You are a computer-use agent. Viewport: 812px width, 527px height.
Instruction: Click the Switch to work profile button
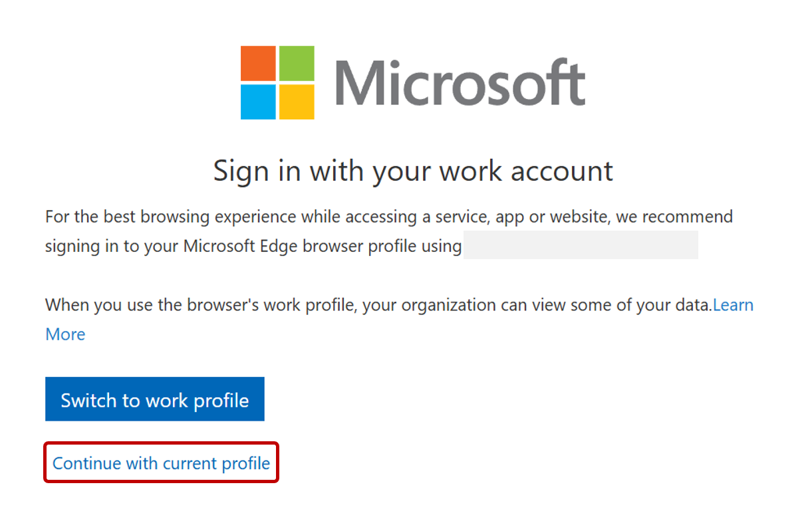click(x=154, y=399)
